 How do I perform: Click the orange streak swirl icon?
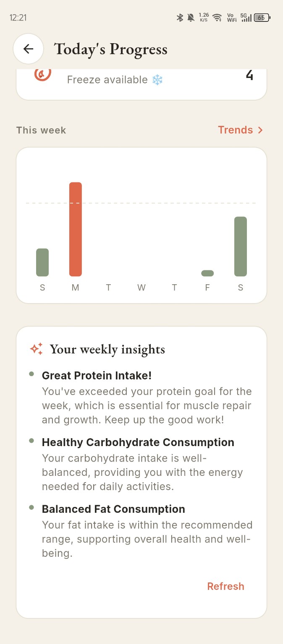[x=42, y=74]
